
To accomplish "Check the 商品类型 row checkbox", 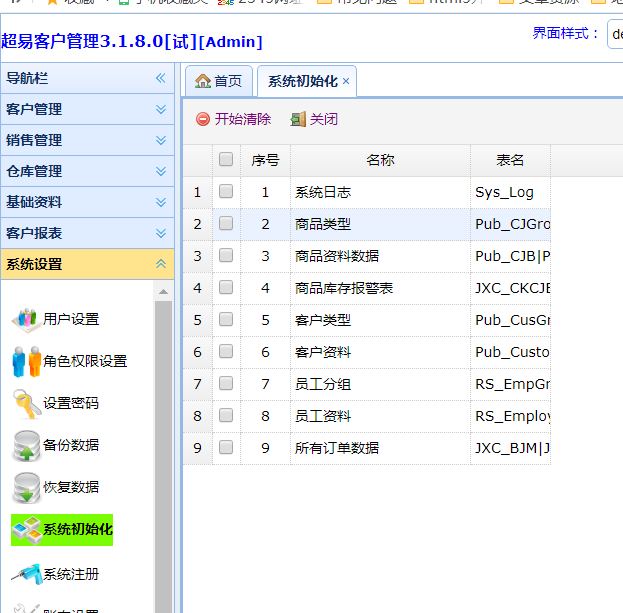I will 226,223.
